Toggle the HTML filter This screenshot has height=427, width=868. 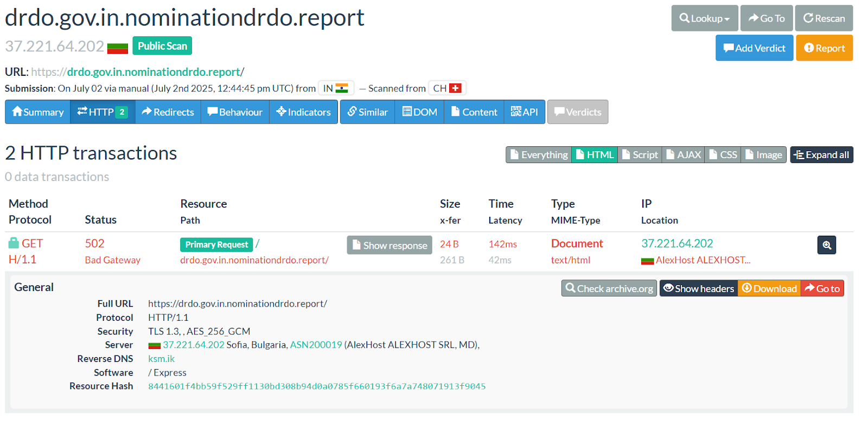pyautogui.click(x=595, y=155)
